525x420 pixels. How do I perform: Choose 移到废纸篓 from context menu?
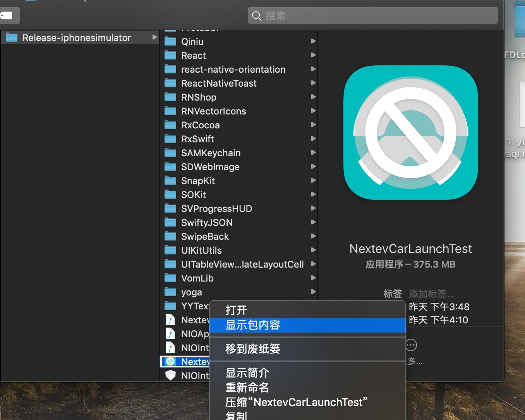point(252,349)
